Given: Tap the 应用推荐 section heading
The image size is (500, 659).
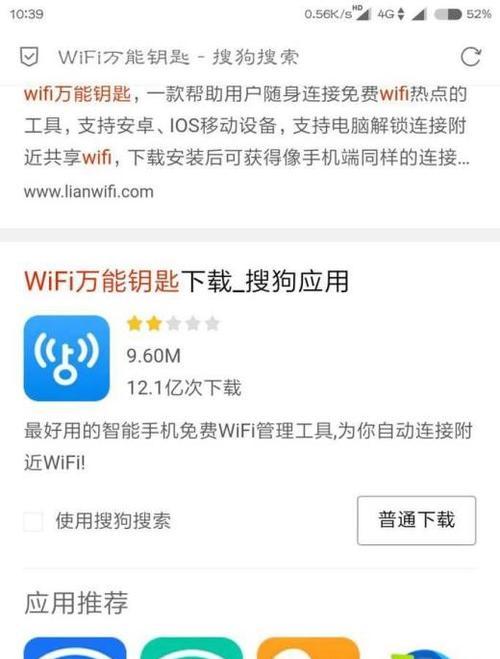Looking at the screenshot, I should pyautogui.click(x=76, y=603).
